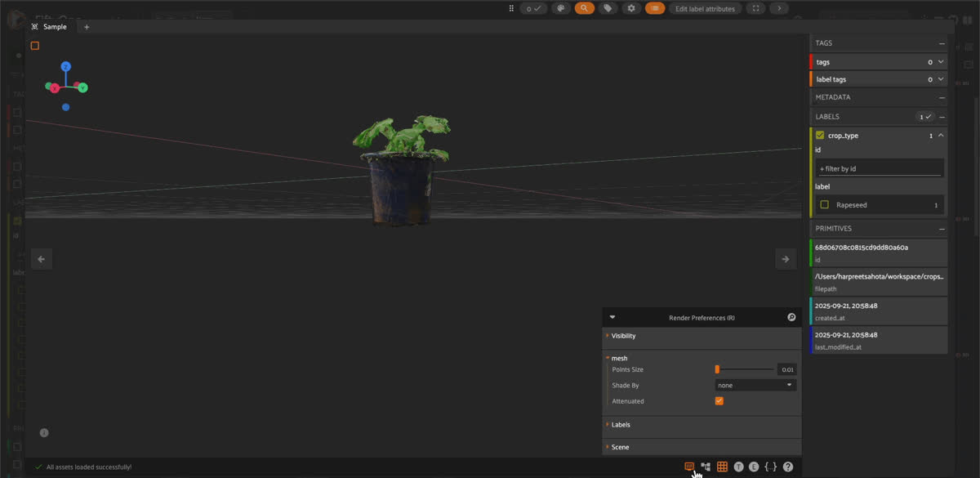Click the last_modified_at timestamp entry
This screenshot has width=980, height=478.
(879, 340)
